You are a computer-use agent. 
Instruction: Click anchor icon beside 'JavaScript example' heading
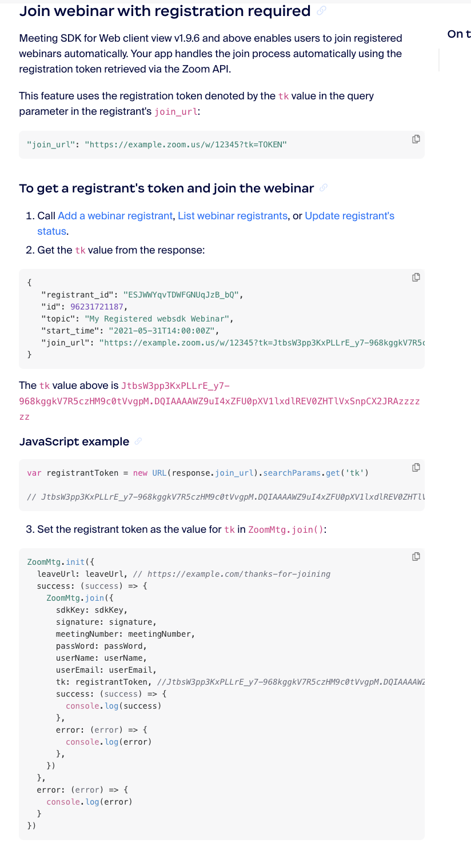pos(138,441)
